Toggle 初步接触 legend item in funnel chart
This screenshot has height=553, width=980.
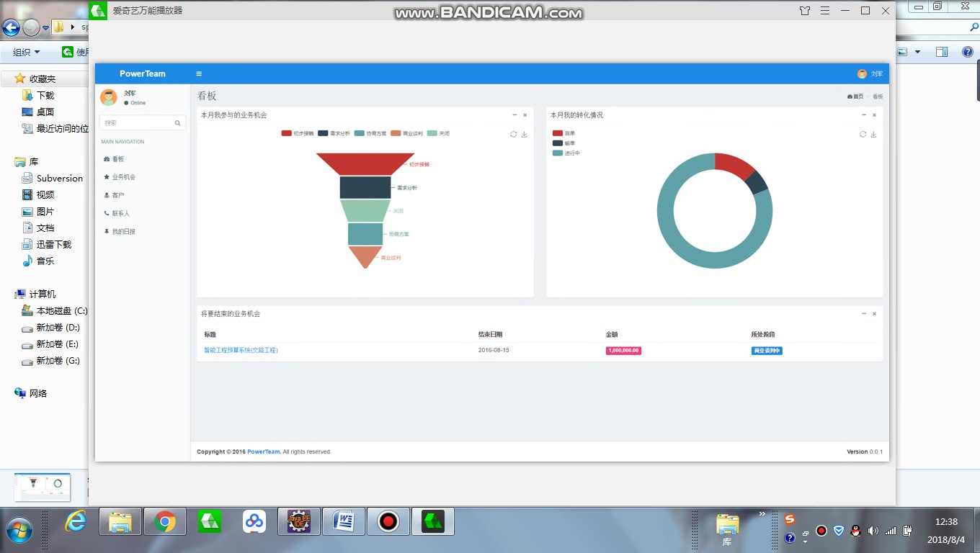coord(298,133)
